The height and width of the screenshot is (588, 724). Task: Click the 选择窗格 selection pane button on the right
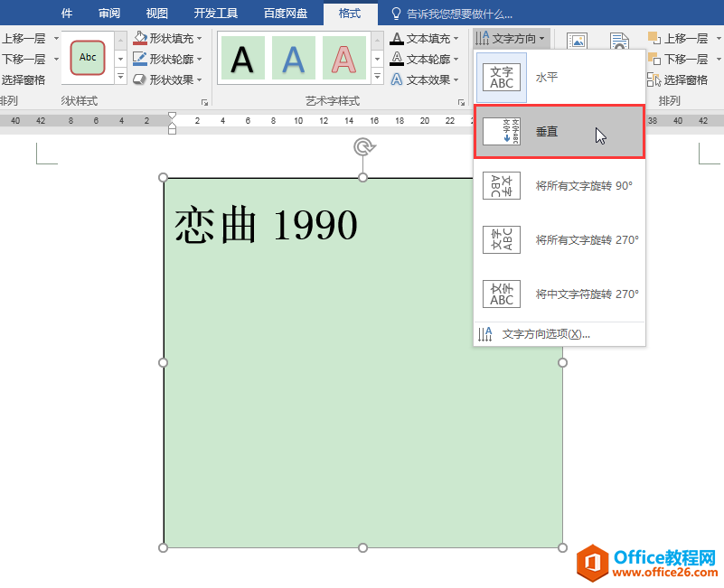678,79
